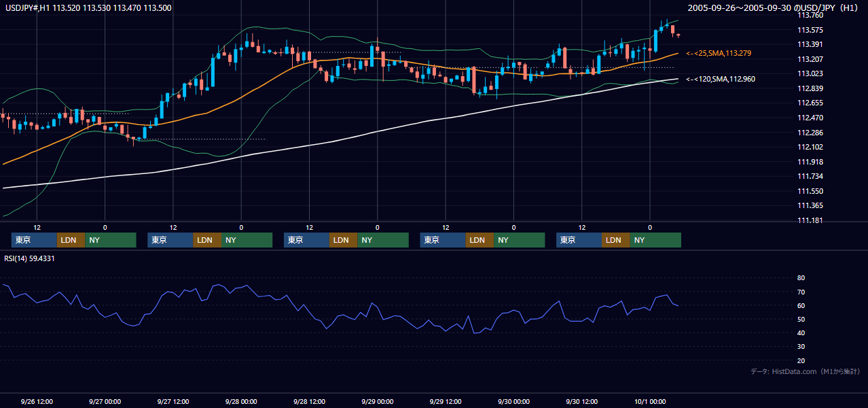Select the 112.102 price axis value
The width and height of the screenshot is (868, 408).
(810, 147)
